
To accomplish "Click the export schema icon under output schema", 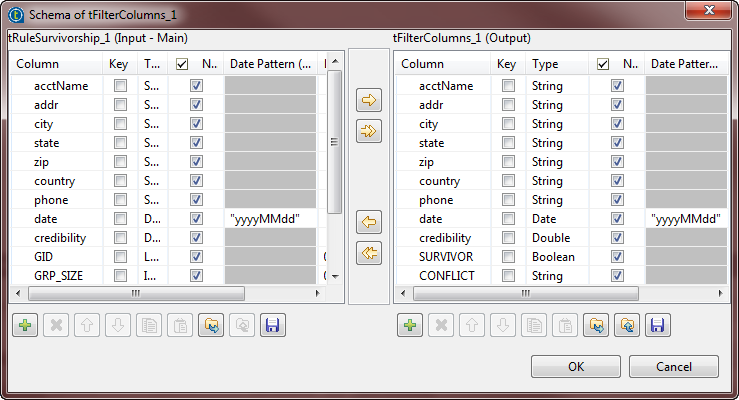I will [627, 325].
